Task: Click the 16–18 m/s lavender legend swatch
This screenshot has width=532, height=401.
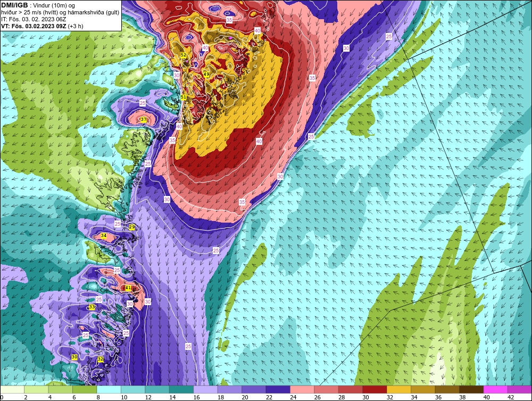Action: (x=205, y=389)
